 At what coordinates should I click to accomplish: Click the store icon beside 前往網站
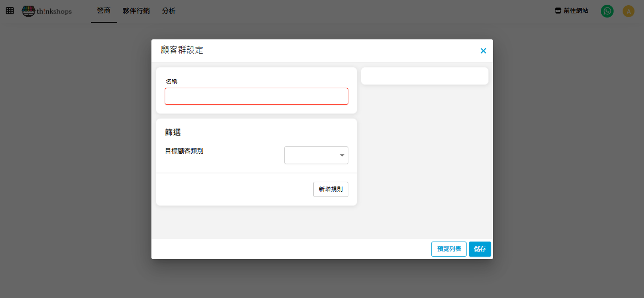coord(558,11)
